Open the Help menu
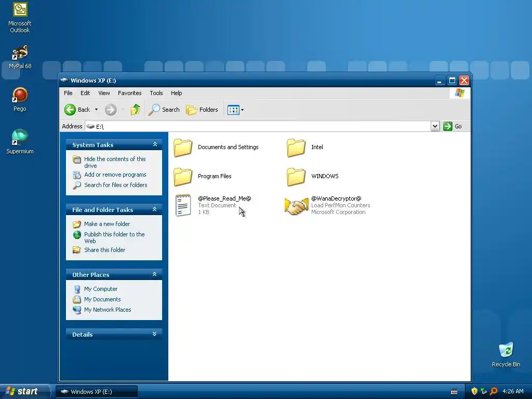This screenshot has width=532, height=399. (177, 93)
